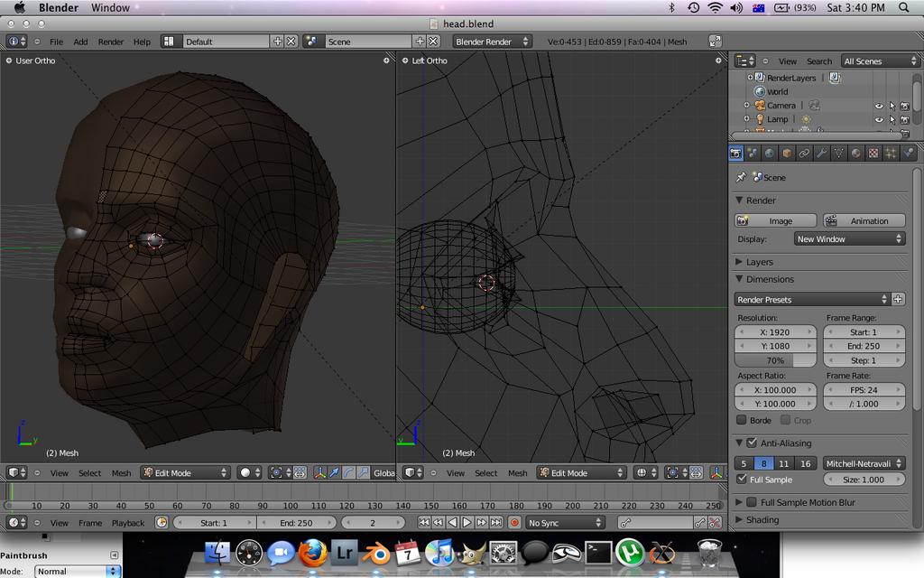Open the Edit Mode dropdown in User Ortho view
924x578 pixels.
[x=185, y=472]
